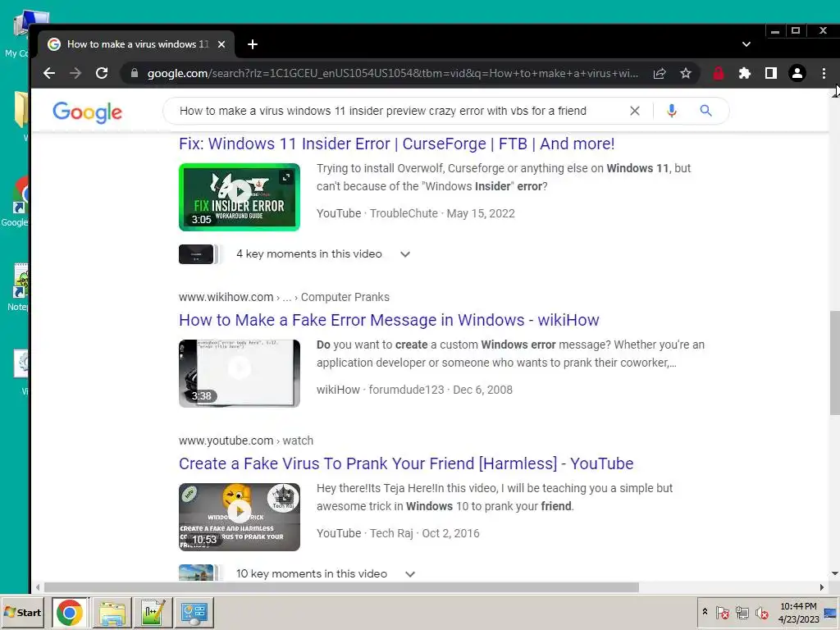Click the scroll down arrow
Screen dimensions: 840x630
pyautogui.click(x=834, y=573)
